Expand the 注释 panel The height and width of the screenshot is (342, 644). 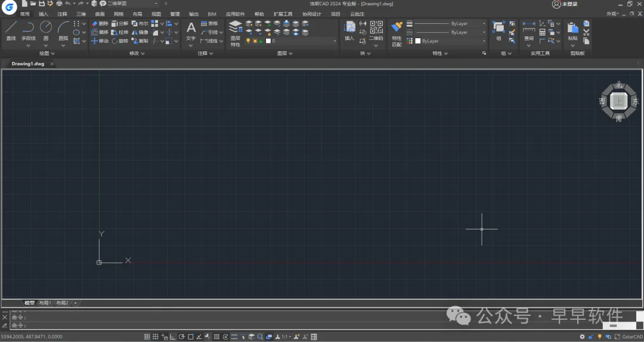coord(205,54)
